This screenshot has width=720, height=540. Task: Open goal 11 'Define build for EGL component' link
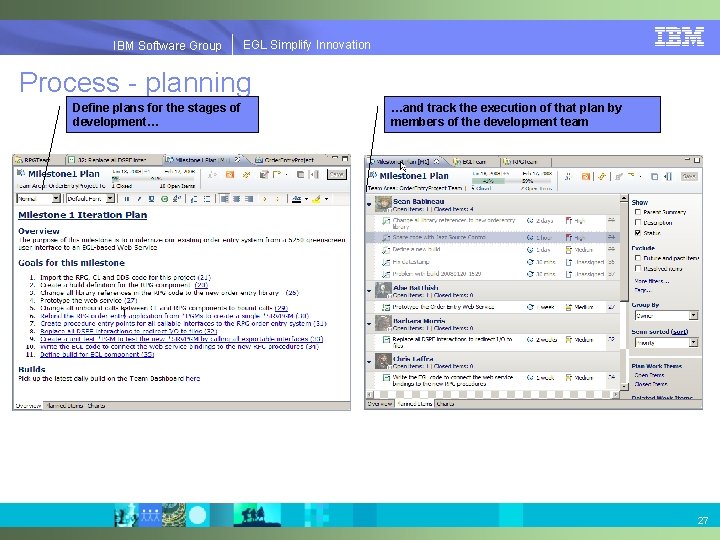point(97,354)
